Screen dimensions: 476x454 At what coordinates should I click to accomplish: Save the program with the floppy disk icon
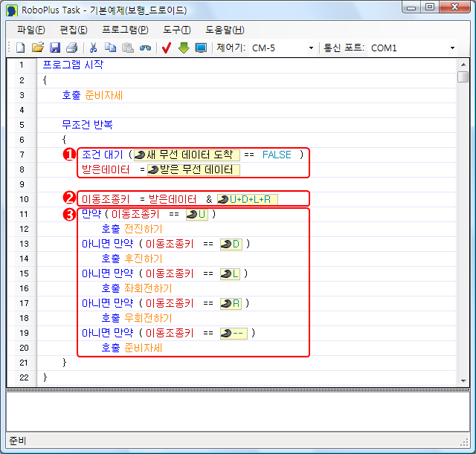pos(54,48)
